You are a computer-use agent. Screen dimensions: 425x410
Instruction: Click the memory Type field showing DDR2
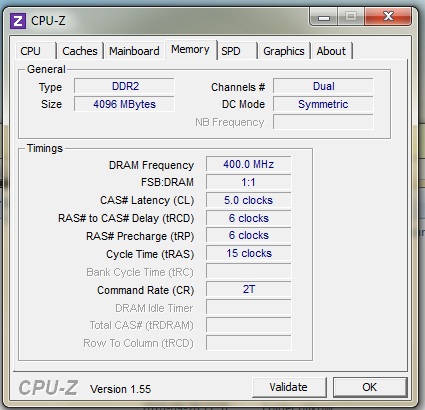[x=124, y=86]
